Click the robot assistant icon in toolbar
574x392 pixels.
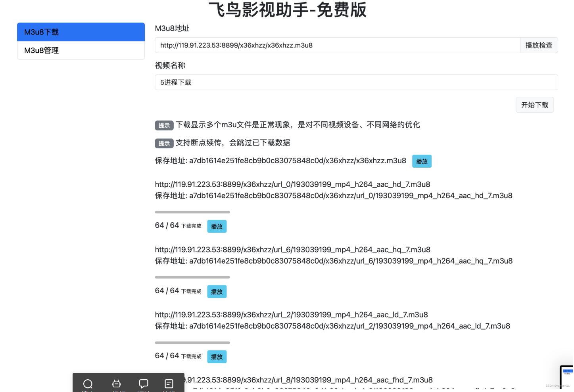click(116, 384)
